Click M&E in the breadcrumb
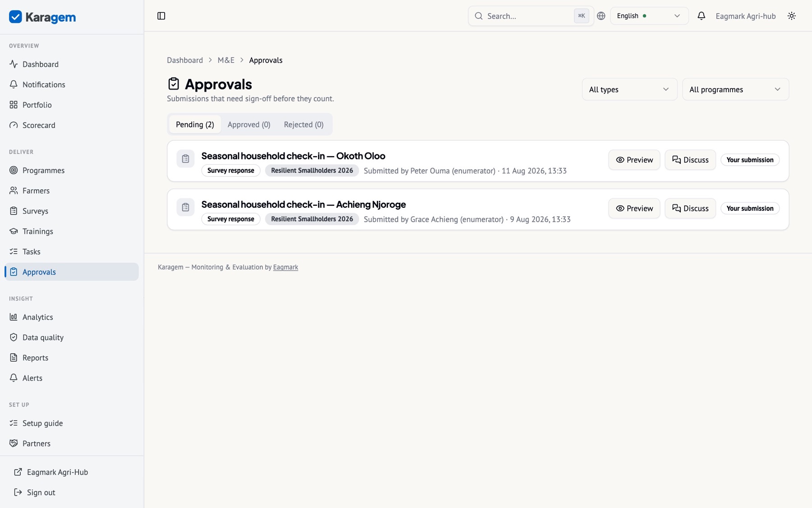The image size is (812, 508). (x=226, y=60)
